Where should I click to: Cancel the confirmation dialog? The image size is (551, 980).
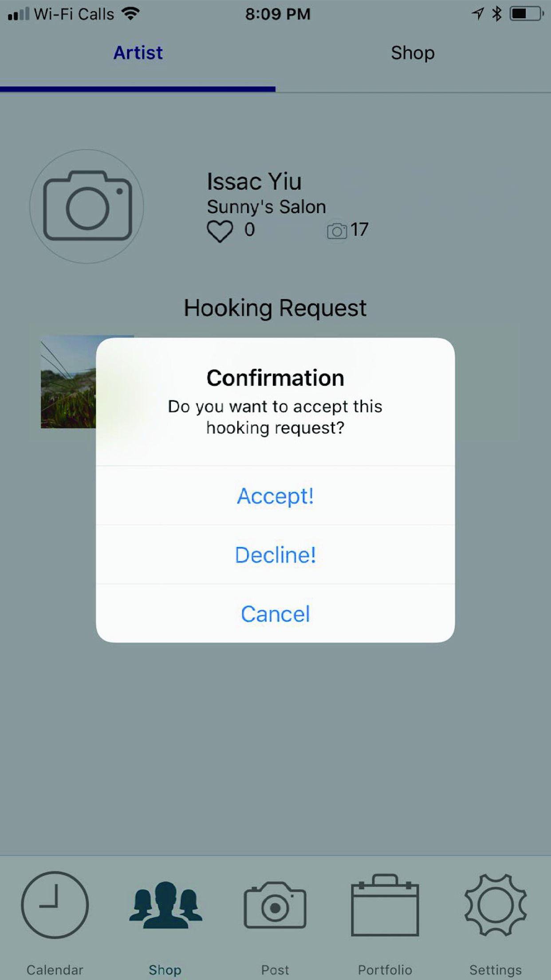tap(275, 614)
